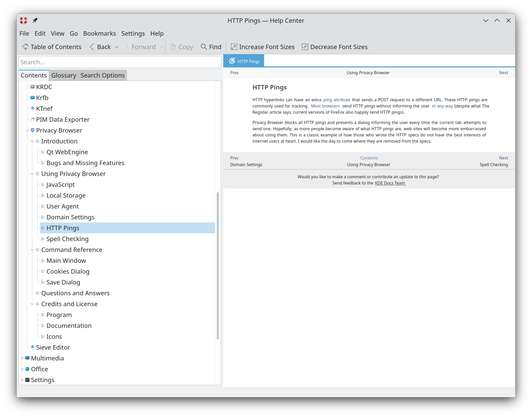532x417 pixels.
Task: Open the Forward history dropdown arrow
Action: click(162, 47)
